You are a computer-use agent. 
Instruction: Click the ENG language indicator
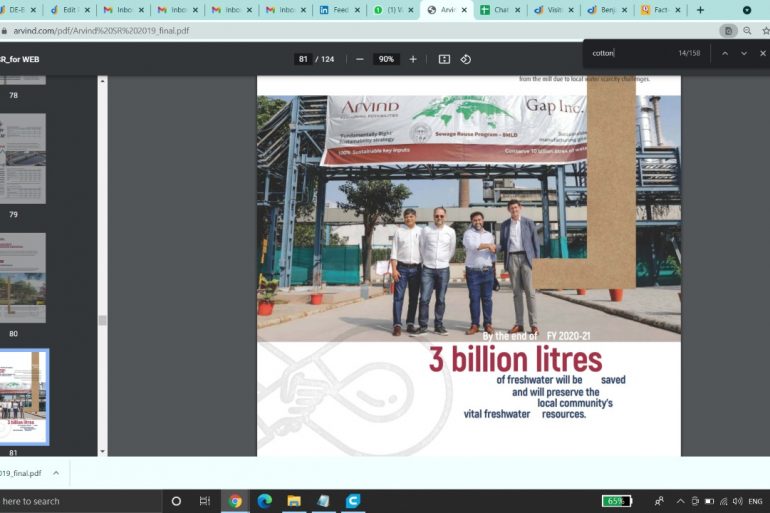(x=755, y=501)
